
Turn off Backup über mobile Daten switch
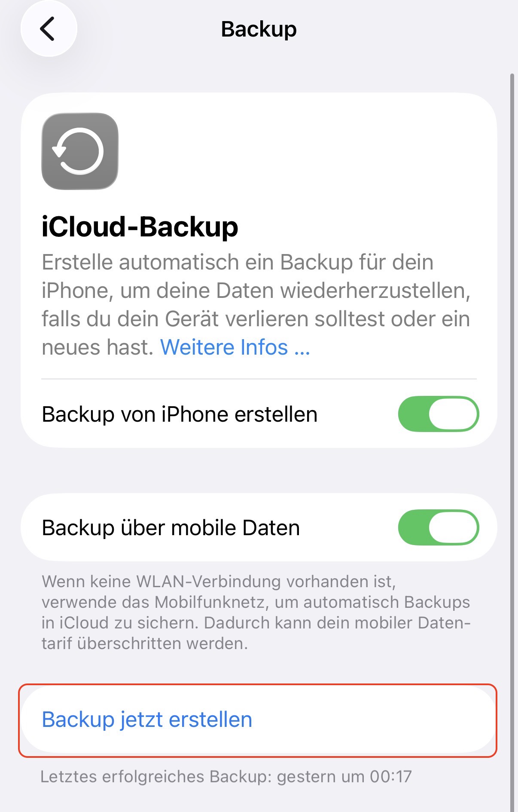tap(439, 527)
